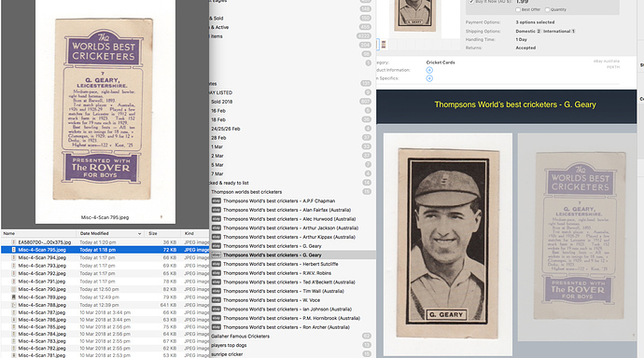Screen dimensions: 644x358
Task: Enable the Best Offer checkbox
Action: (x=518, y=9)
